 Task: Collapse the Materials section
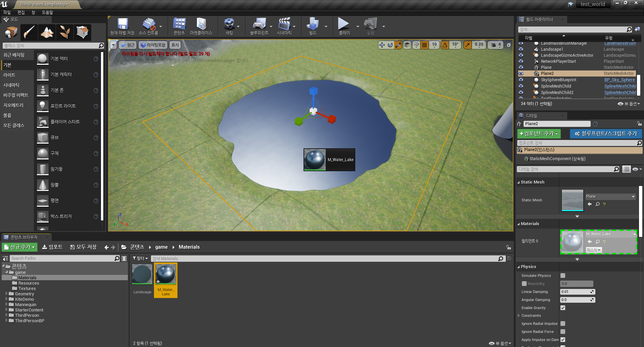pos(519,224)
